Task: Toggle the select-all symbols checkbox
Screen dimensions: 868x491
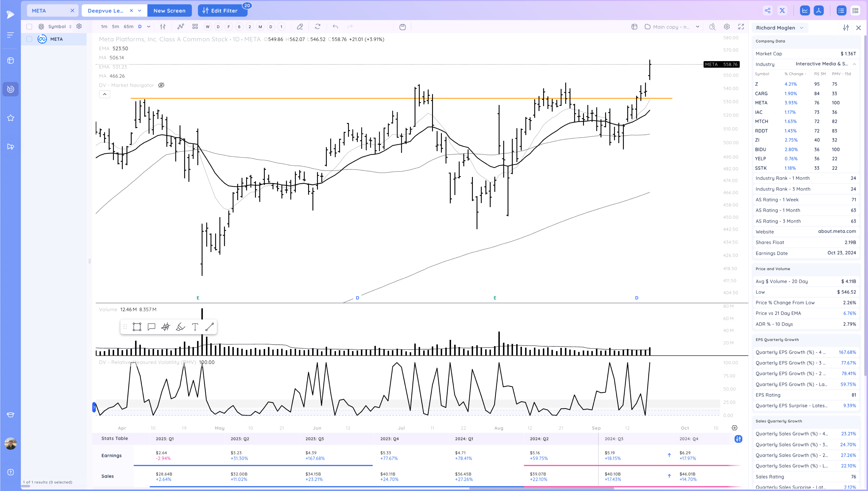Action: tap(29, 26)
